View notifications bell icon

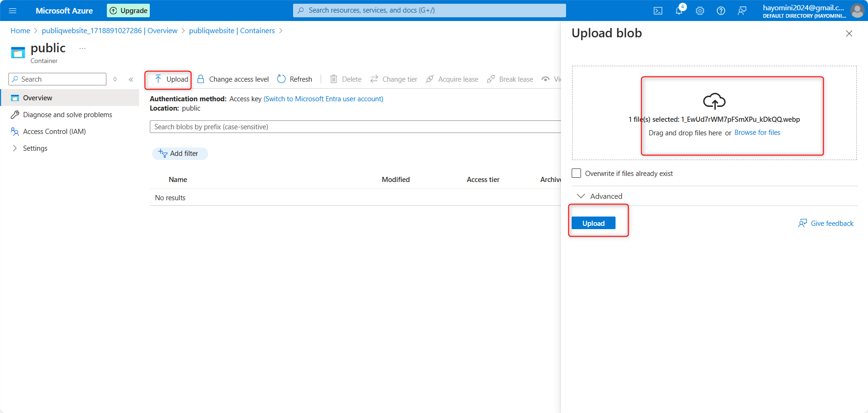pyautogui.click(x=679, y=11)
